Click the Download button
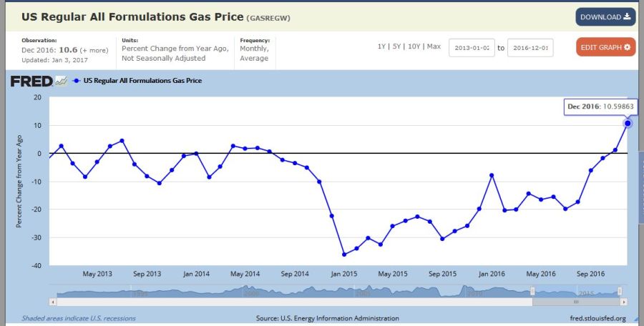The height and width of the screenshot is (326, 644). (x=605, y=17)
